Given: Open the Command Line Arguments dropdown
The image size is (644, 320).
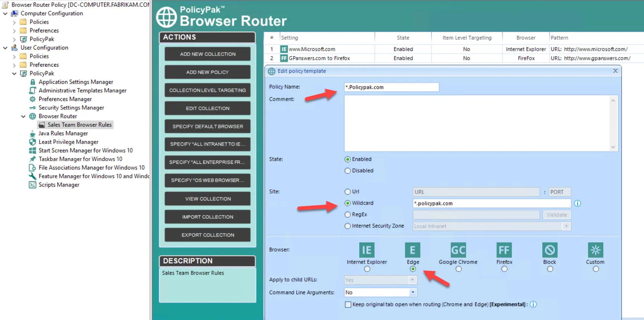Looking at the screenshot, I should click(x=413, y=292).
